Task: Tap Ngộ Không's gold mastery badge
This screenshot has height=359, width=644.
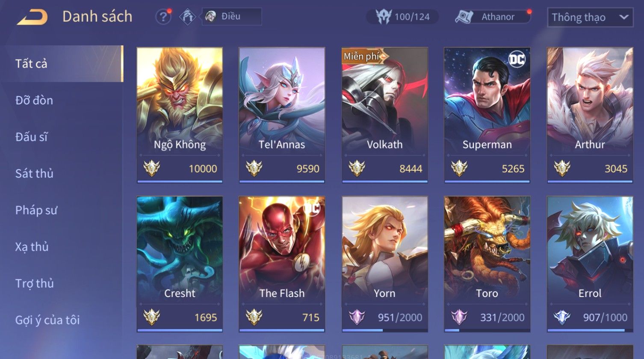Action: pyautogui.click(x=151, y=168)
